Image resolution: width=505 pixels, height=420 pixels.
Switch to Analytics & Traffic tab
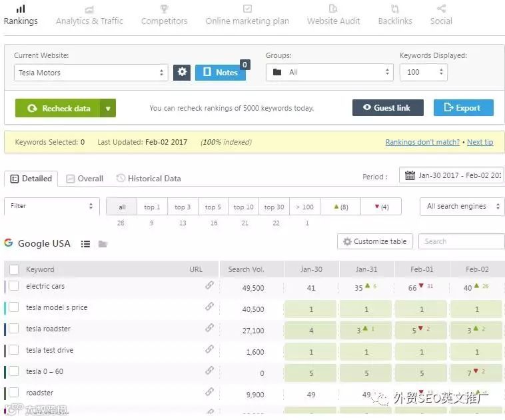89,15
